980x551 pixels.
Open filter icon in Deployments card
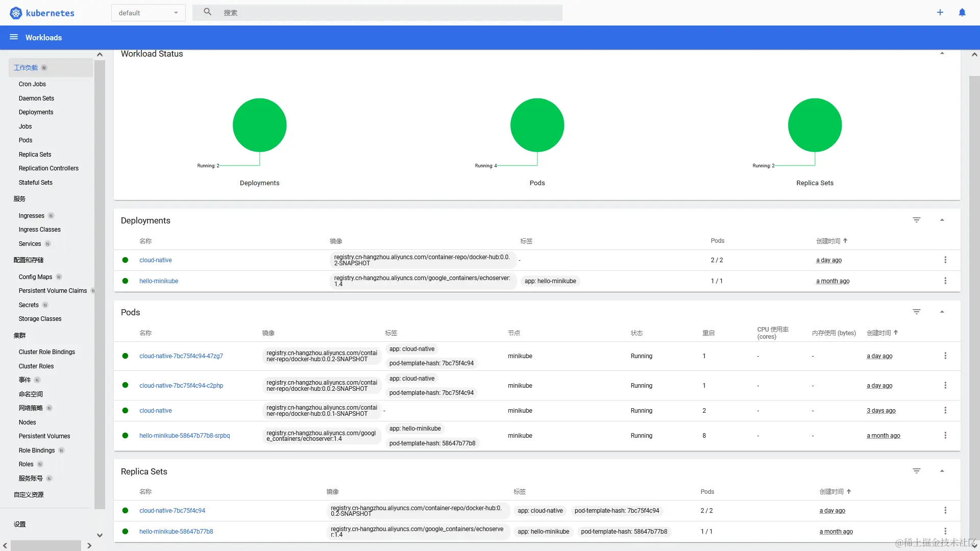point(917,220)
